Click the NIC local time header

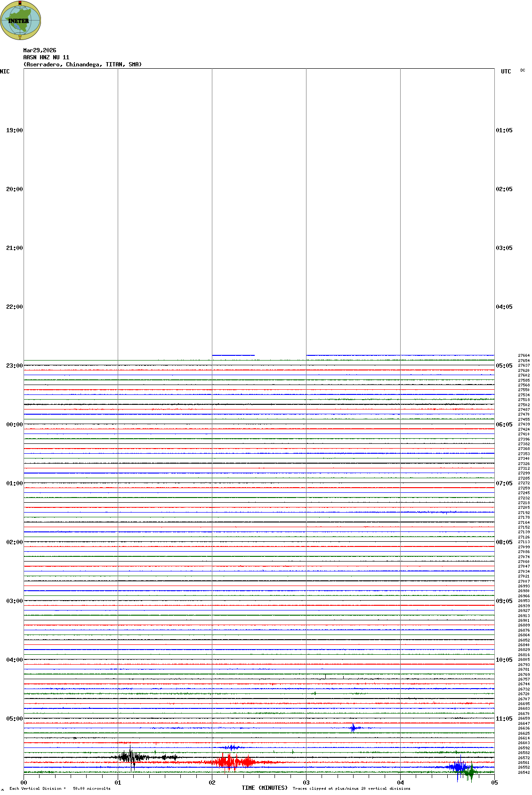pyautogui.click(x=5, y=72)
